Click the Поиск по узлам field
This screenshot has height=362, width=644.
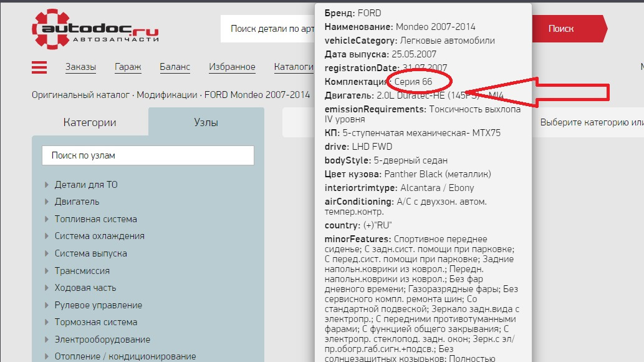[x=148, y=155]
